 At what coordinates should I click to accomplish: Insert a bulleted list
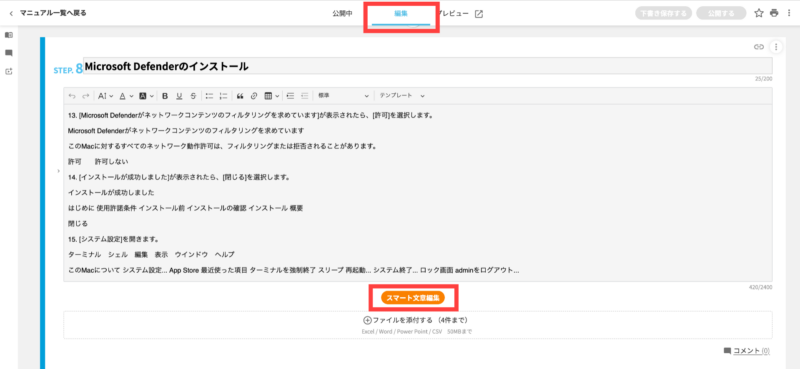click(209, 96)
